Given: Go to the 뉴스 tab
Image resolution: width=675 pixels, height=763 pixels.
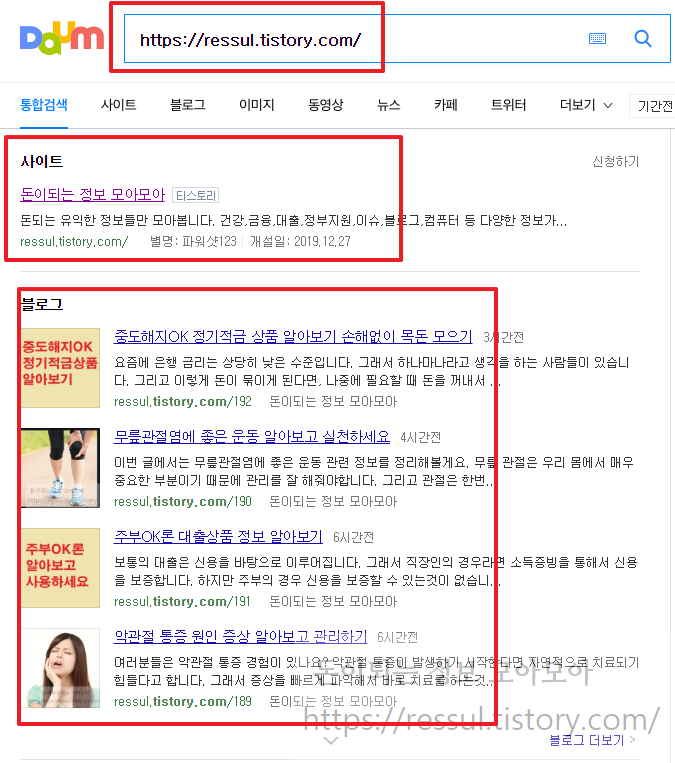Looking at the screenshot, I should pos(388,105).
